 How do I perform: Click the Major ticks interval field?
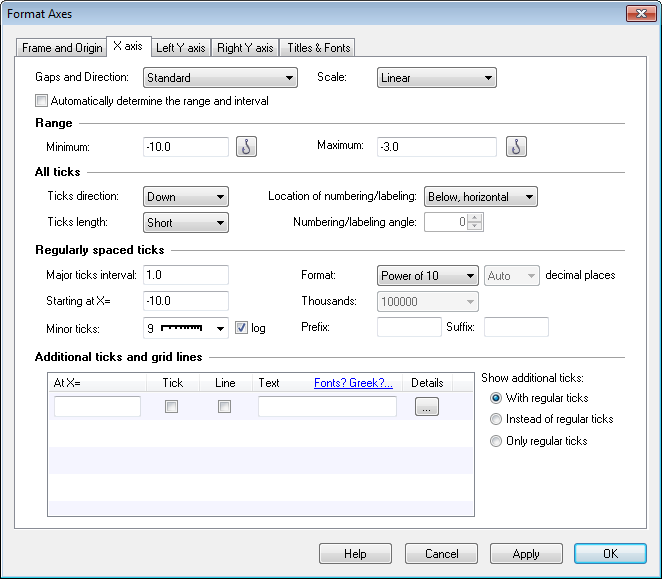coord(186,275)
